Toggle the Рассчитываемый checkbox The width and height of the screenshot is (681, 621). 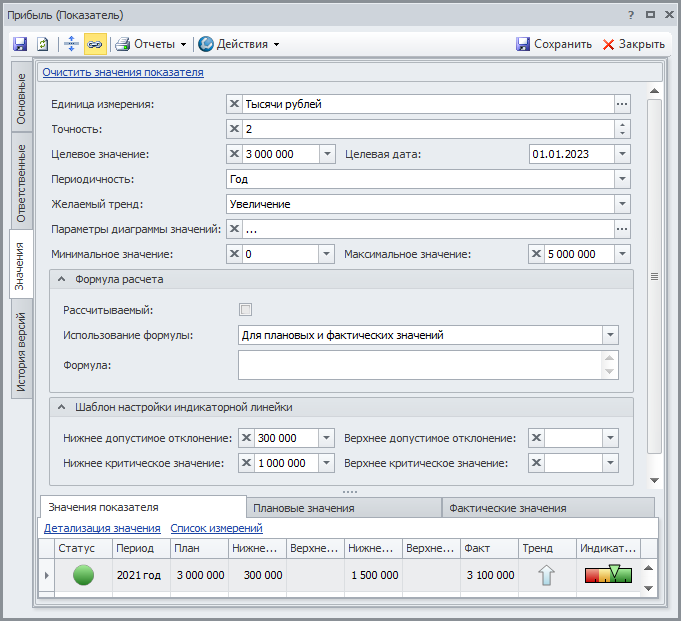[245, 309]
